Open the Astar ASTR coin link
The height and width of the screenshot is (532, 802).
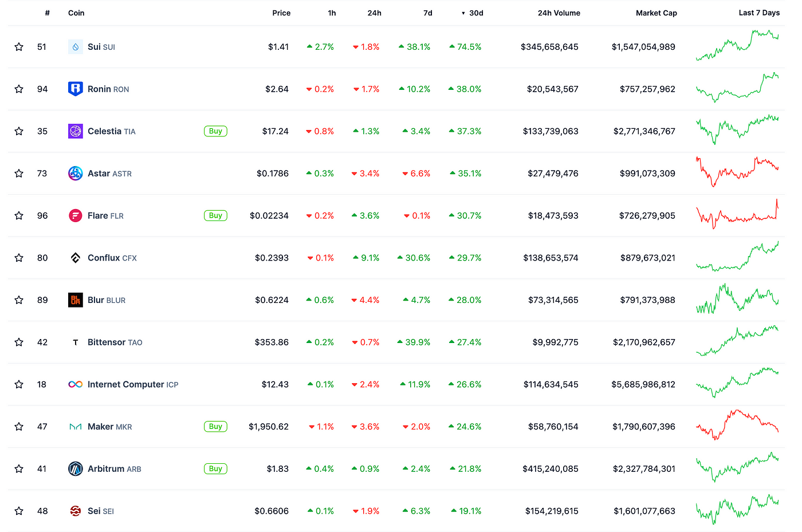109,173
